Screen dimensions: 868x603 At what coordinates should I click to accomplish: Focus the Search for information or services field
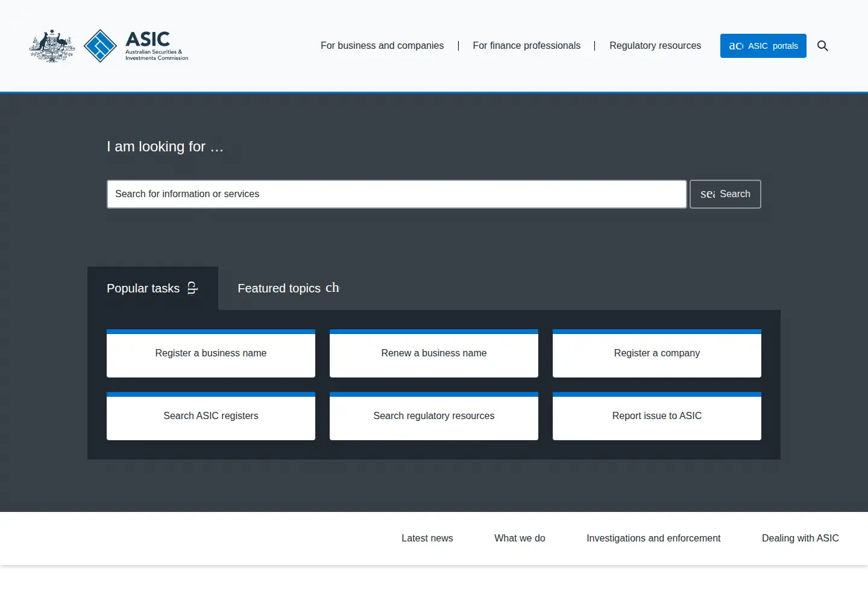(397, 194)
